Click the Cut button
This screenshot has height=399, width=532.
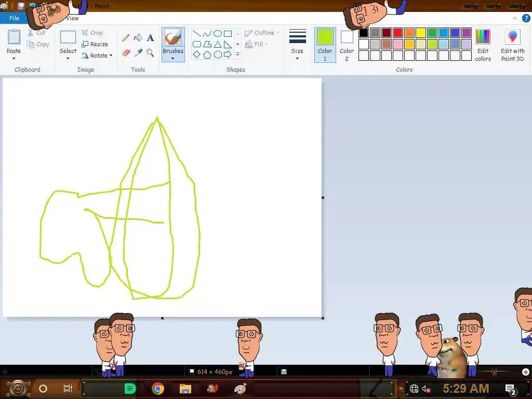[37, 33]
